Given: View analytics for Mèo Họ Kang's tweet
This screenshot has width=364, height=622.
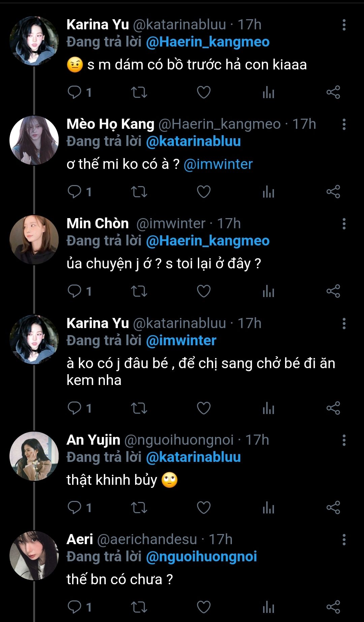Looking at the screenshot, I should click(268, 192).
